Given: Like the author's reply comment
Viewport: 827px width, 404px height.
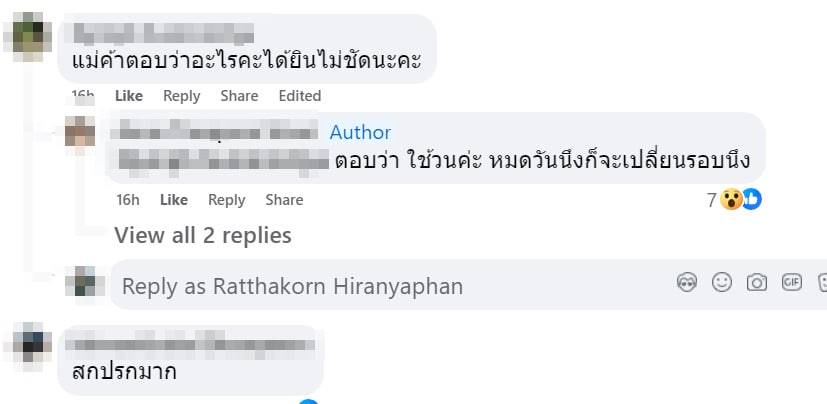Looking at the screenshot, I should point(174,200).
